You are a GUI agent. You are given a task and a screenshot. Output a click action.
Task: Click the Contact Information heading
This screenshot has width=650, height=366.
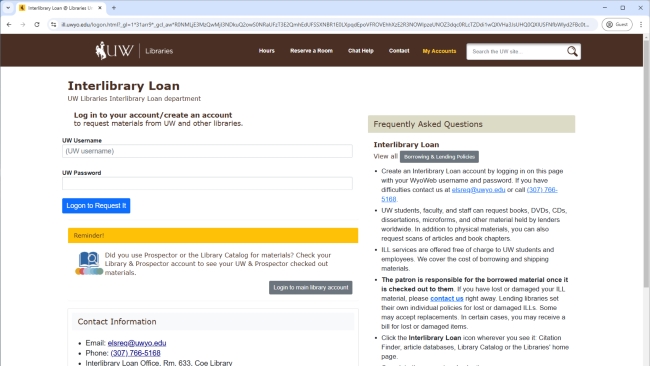[x=117, y=321]
